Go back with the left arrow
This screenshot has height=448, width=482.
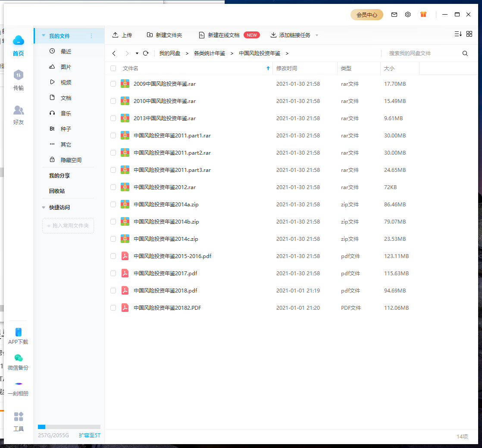pos(114,53)
